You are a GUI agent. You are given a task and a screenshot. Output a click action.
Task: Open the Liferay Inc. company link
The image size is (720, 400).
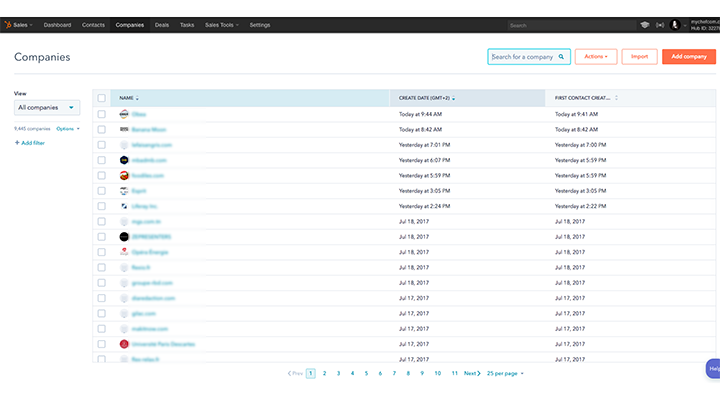tap(145, 206)
